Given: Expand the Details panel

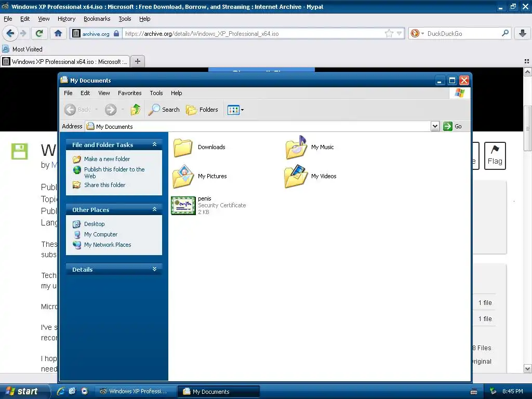Looking at the screenshot, I should (x=154, y=269).
